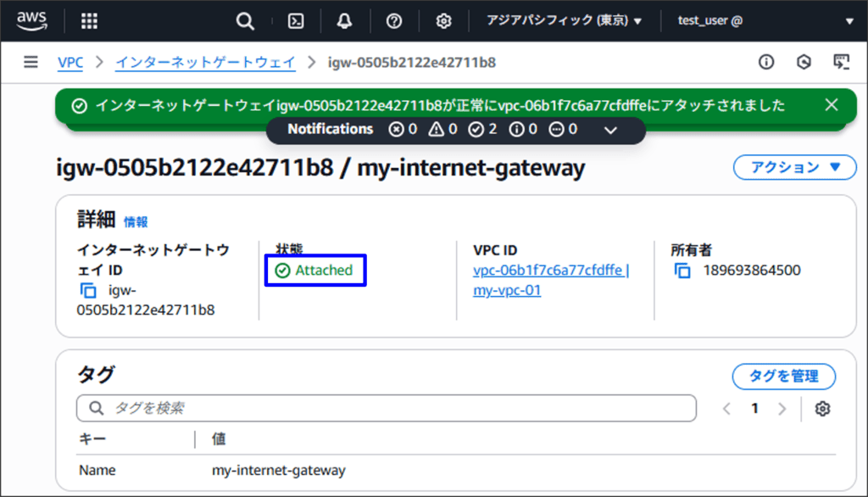868x497 pixels.
Task: Click the hexagon shield icon near breadcrumbs
Action: (804, 62)
